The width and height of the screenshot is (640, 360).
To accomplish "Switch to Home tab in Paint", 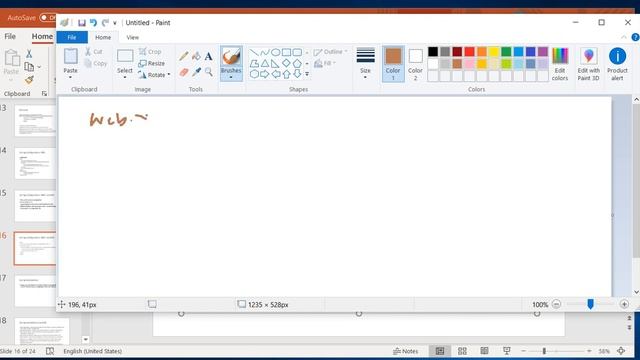I will pos(103,37).
